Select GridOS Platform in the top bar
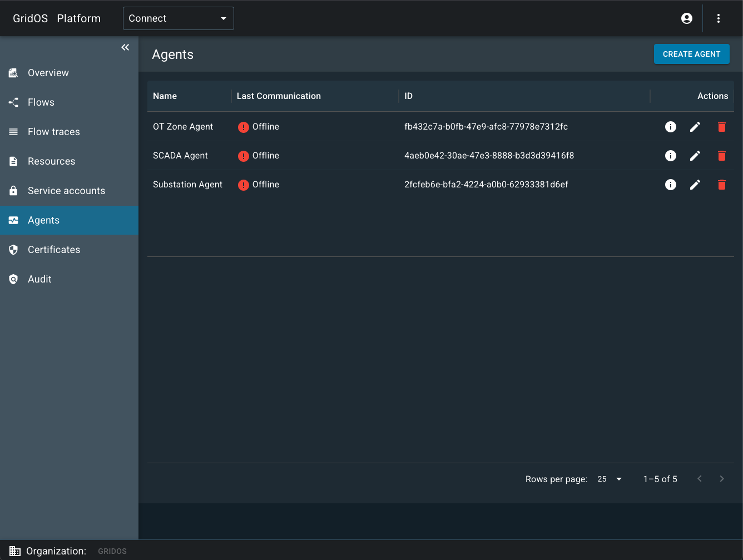 click(56, 18)
